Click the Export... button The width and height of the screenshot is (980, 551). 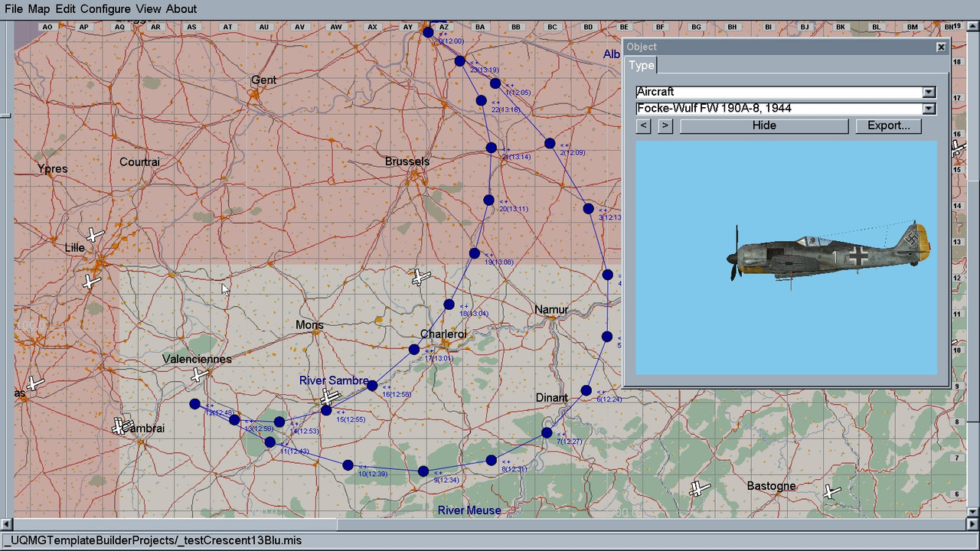[888, 126]
